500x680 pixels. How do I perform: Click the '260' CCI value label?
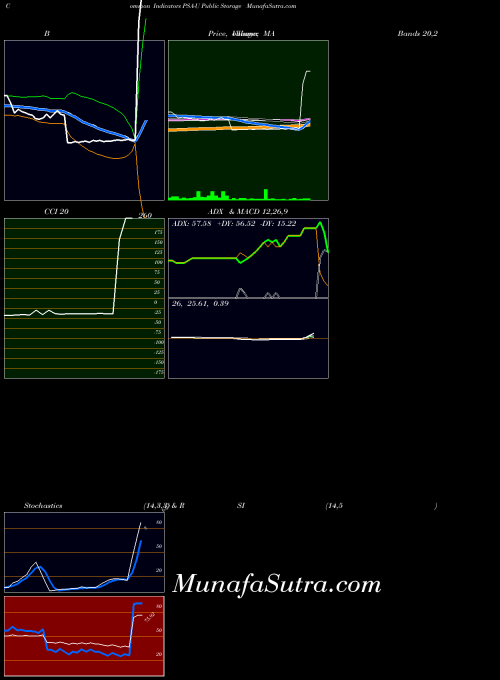click(x=145, y=216)
